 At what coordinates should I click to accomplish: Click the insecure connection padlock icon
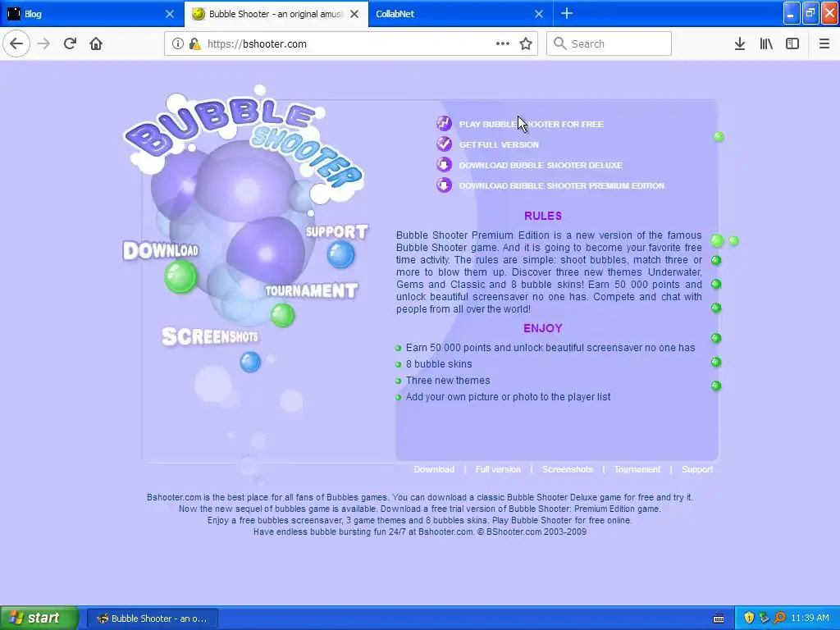[194, 44]
